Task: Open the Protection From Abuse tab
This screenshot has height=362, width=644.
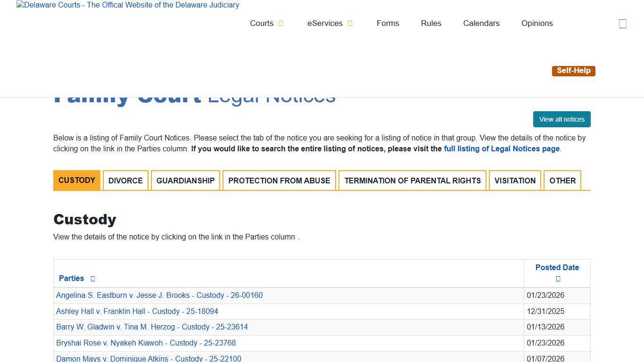Action: (279, 181)
